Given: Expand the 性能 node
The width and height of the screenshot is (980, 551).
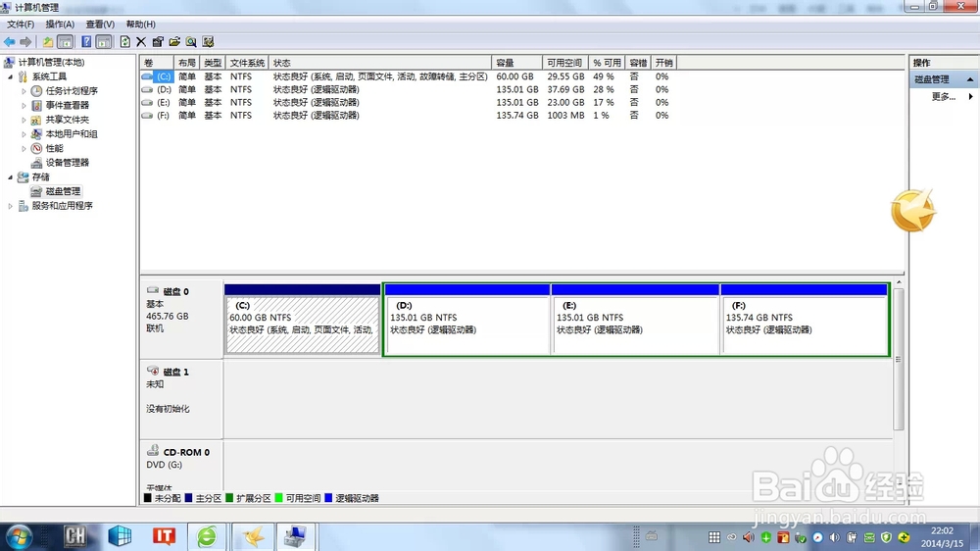Looking at the screenshot, I should point(24,148).
